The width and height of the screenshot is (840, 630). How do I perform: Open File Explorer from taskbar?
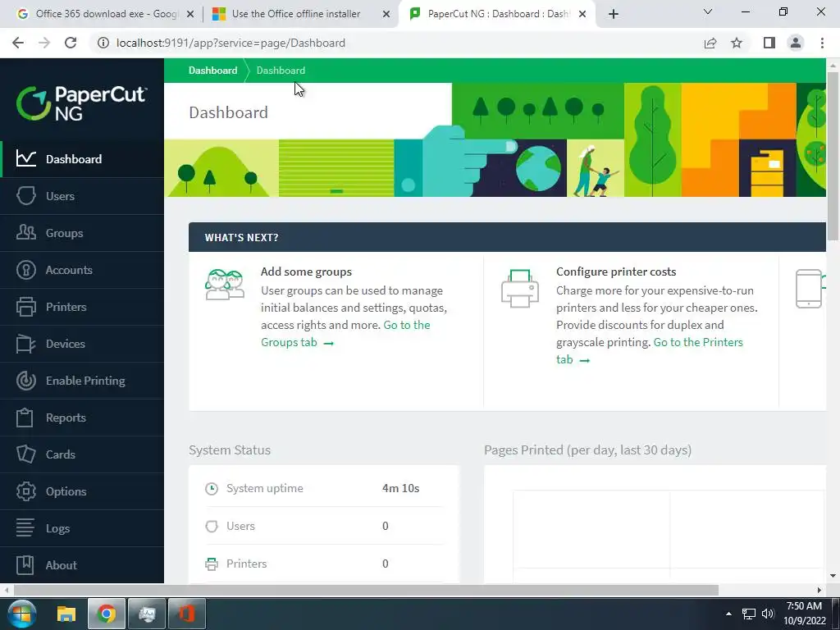[x=66, y=614]
